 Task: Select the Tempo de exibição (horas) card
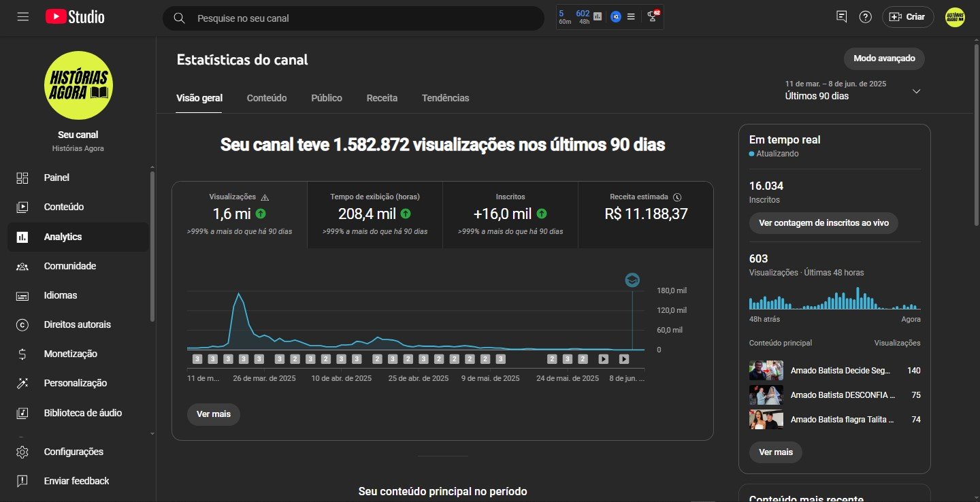tap(375, 214)
